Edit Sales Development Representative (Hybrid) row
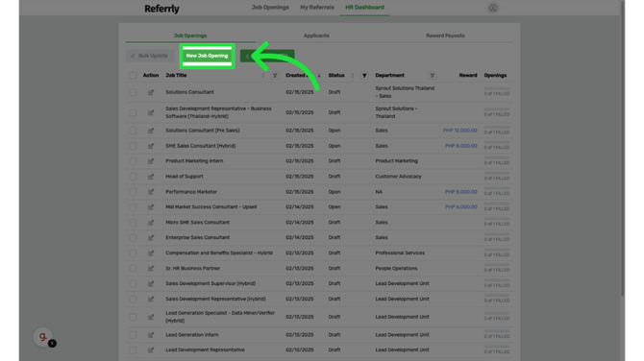 (151, 299)
